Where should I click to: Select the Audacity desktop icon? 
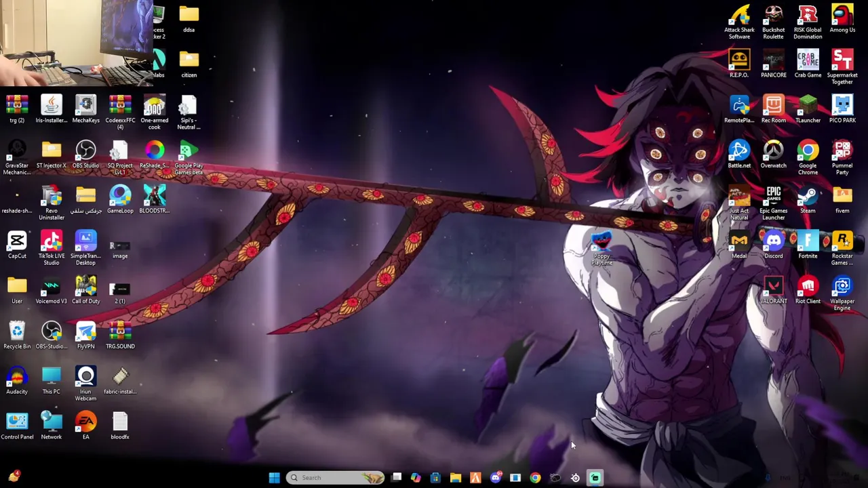click(17, 381)
